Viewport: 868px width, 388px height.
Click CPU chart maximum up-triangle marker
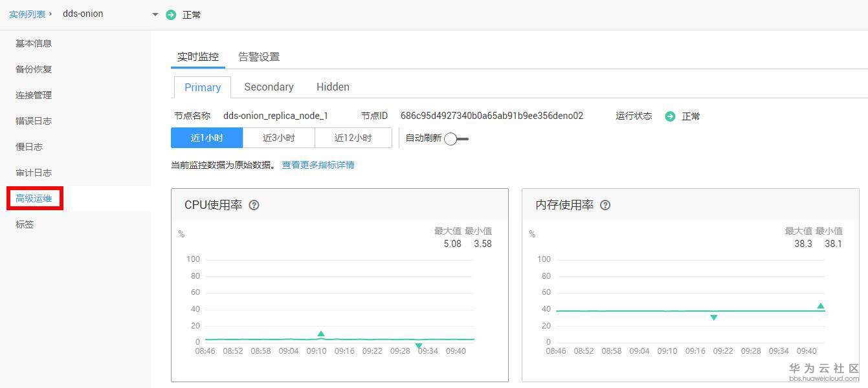[321, 334]
